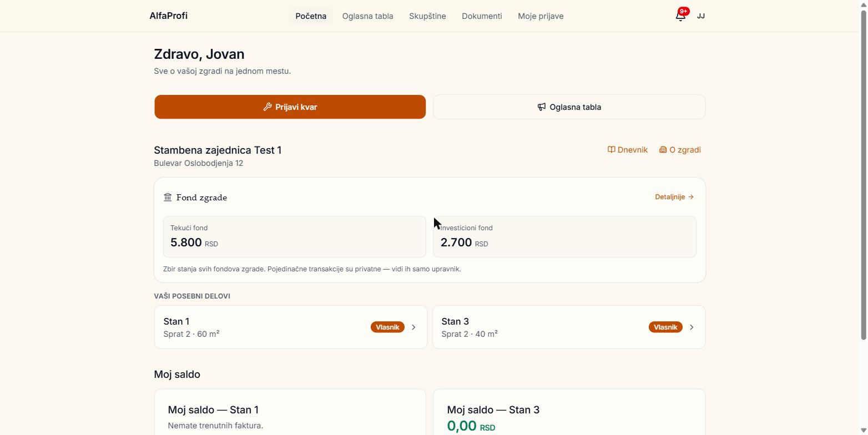Open the Dnevnik link

[628, 150]
